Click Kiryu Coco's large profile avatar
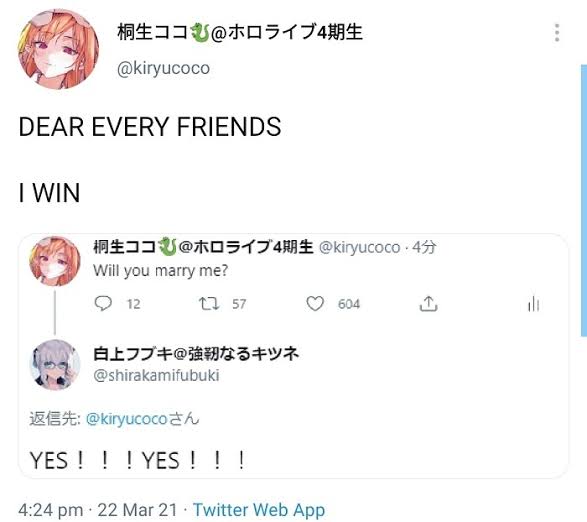The height and width of the screenshot is (522, 587). pyautogui.click(x=58, y=49)
